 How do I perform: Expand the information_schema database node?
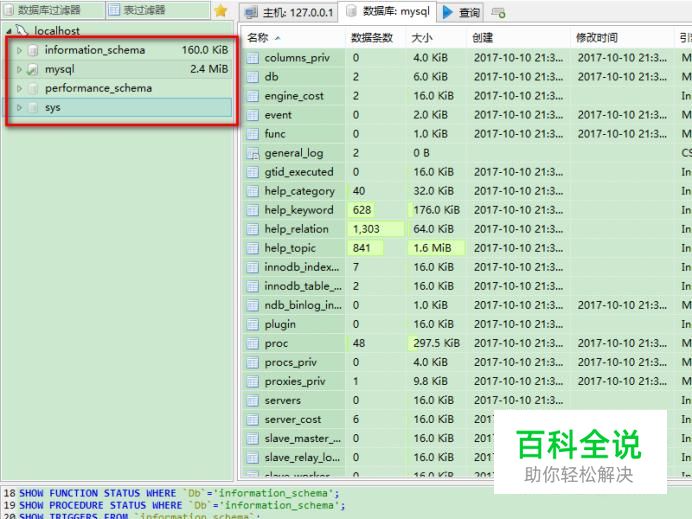(x=19, y=50)
